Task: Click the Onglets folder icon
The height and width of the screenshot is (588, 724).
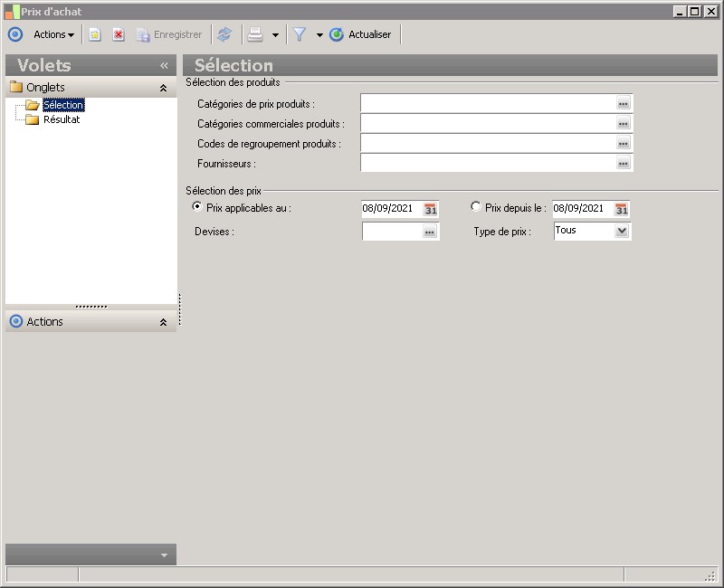Action: (16, 87)
